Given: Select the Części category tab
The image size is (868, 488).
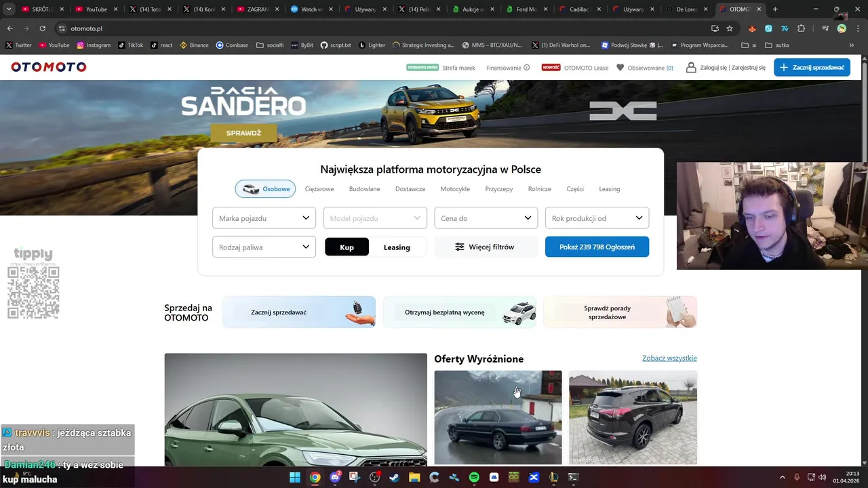Looking at the screenshot, I should tap(575, 189).
